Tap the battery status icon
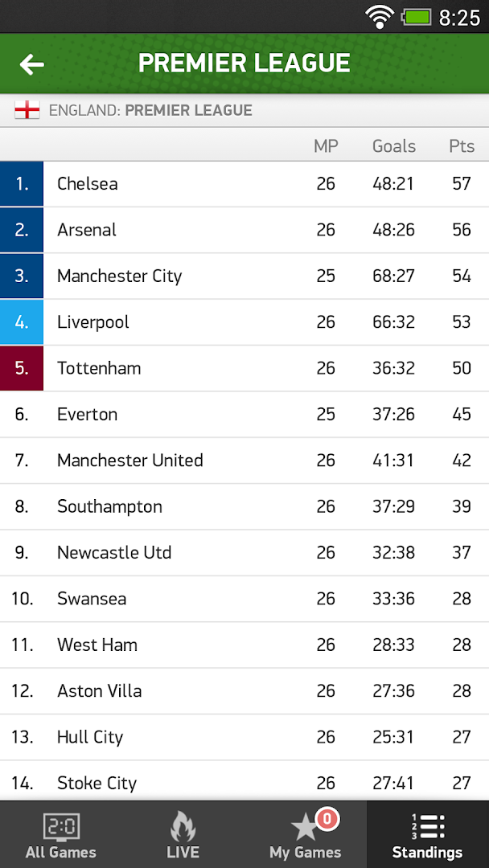 pyautogui.click(x=417, y=17)
